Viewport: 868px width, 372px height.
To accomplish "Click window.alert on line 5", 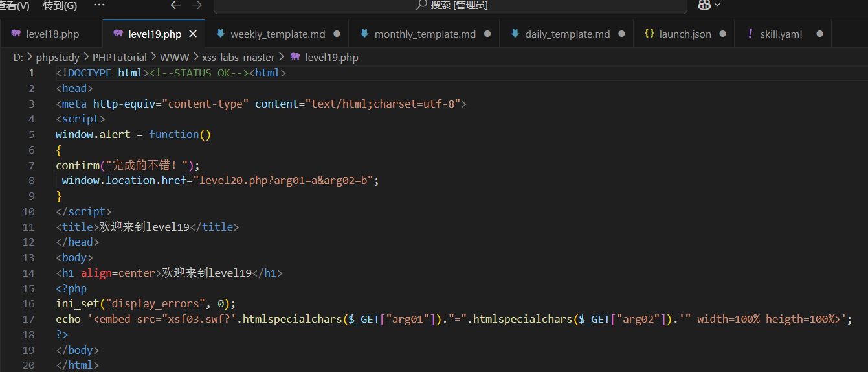I will (x=93, y=134).
